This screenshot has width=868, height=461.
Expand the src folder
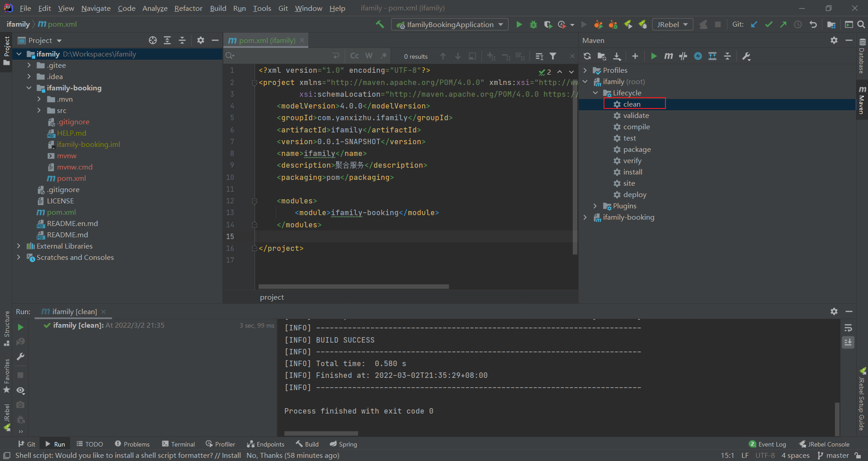[x=39, y=110]
